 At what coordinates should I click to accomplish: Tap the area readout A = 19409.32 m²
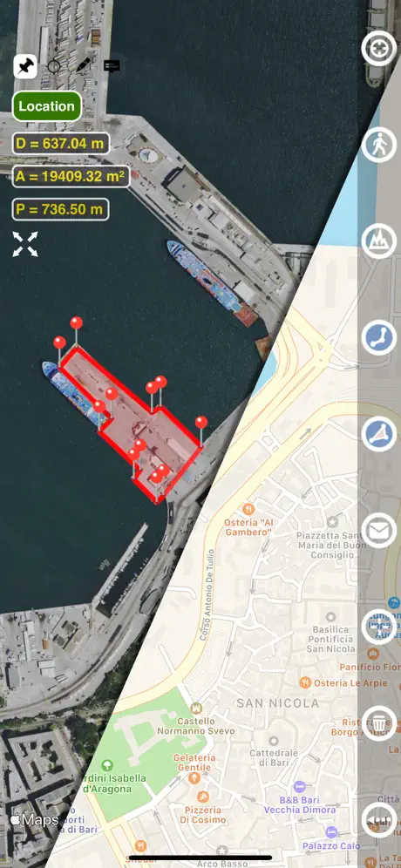click(71, 177)
